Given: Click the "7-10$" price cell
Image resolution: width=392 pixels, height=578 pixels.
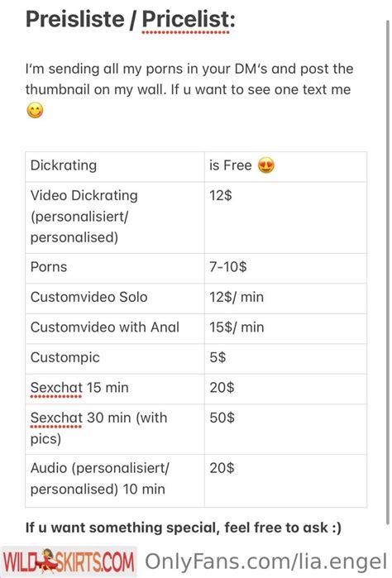Looking at the screenshot, I should (285, 268).
